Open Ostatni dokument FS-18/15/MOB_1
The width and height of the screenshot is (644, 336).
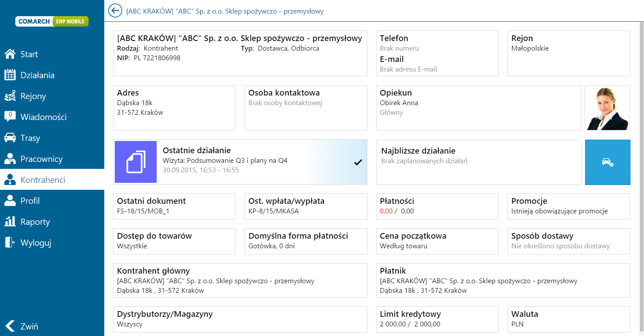click(x=174, y=206)
